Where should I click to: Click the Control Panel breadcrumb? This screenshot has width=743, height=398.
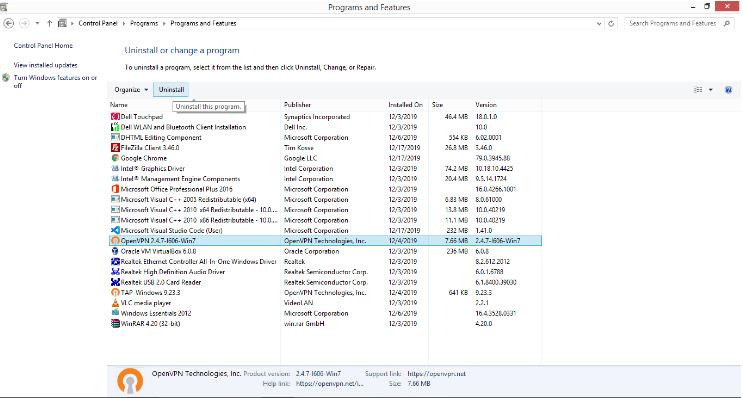pos(98,23)
